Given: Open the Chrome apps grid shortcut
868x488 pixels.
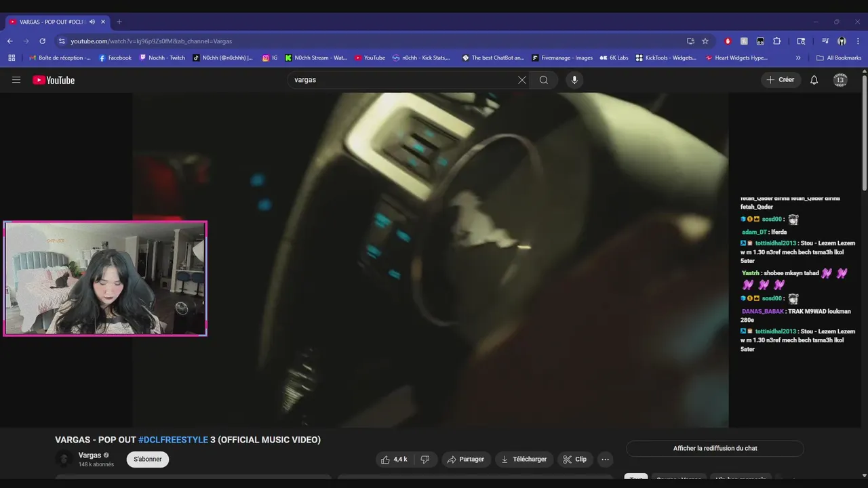Looking at the screenshot, I should pyautogui.click(x=12, y=58).
